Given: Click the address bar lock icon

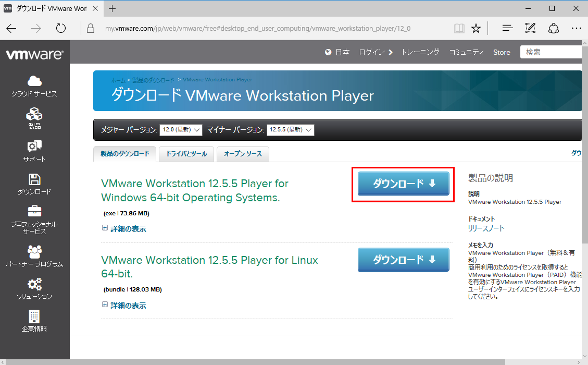Looking at the screenshot, I should tap(91, 28).
